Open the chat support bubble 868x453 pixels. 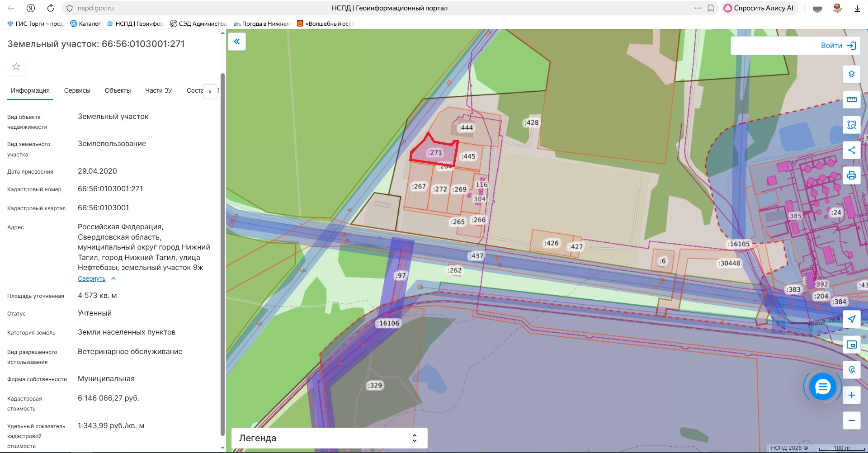tap(822, 387)
